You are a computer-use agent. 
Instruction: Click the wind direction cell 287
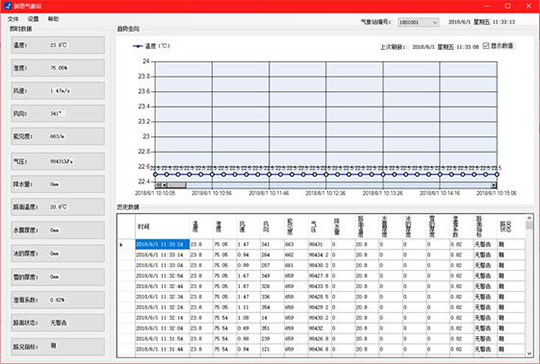(272, 265)
